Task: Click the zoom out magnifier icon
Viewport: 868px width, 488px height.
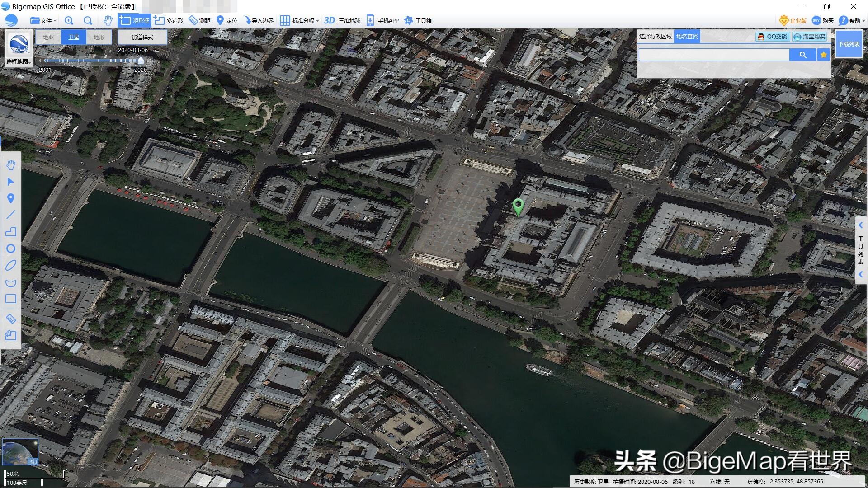Action: 88,20
